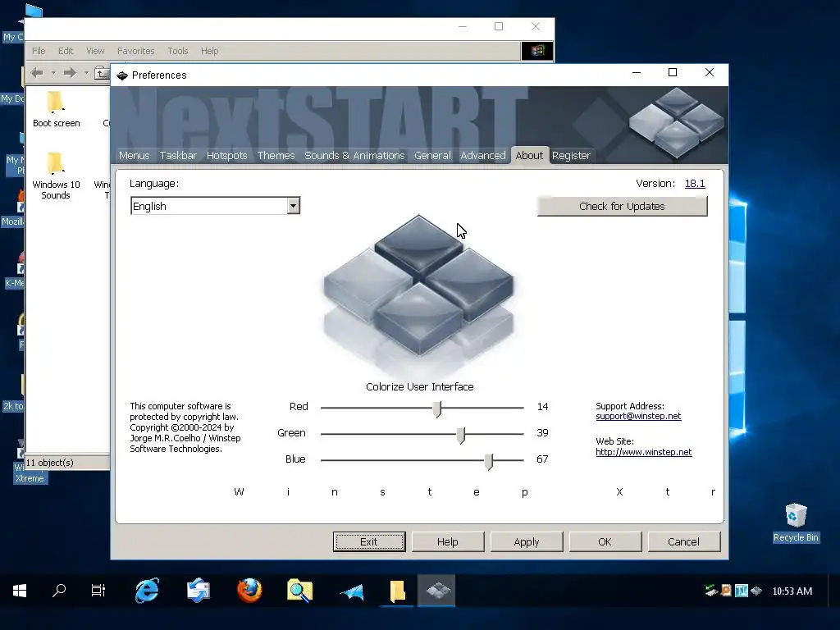Open the Edit menu in folder window

pos(66,51)
